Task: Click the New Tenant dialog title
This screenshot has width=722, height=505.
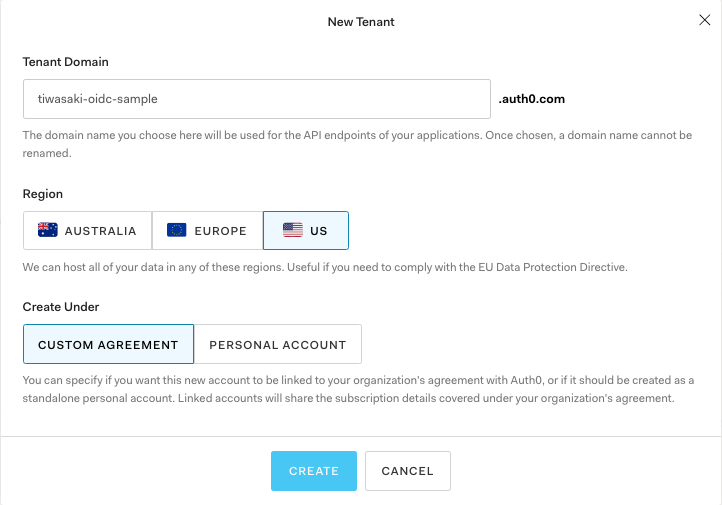Action: pyautogui.click(x=360, y=21)
